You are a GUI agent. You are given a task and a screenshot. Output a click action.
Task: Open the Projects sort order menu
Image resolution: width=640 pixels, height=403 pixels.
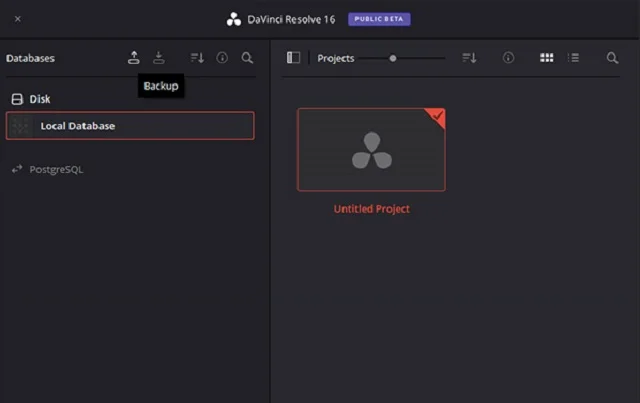469,58
